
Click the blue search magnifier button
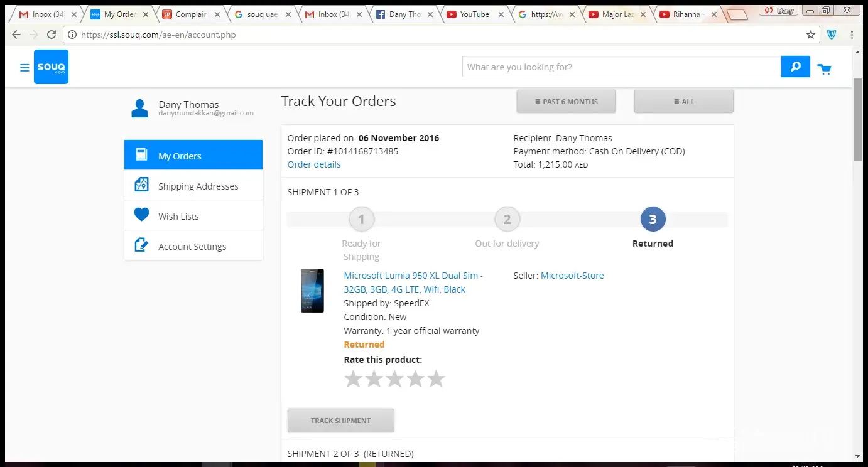coord(795,67)
